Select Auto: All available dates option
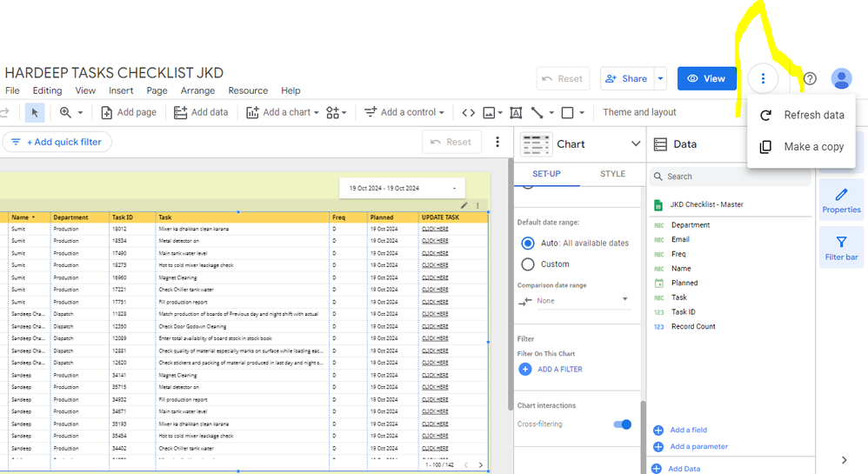This screenshot has height=474, width=868. [x=528, y=244]
